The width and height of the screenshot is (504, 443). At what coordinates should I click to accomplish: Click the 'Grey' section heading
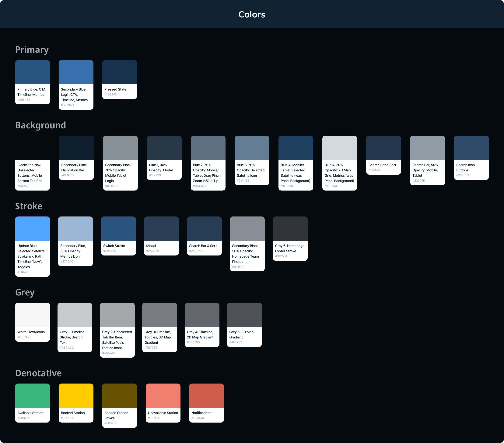[x=25, y=292]
